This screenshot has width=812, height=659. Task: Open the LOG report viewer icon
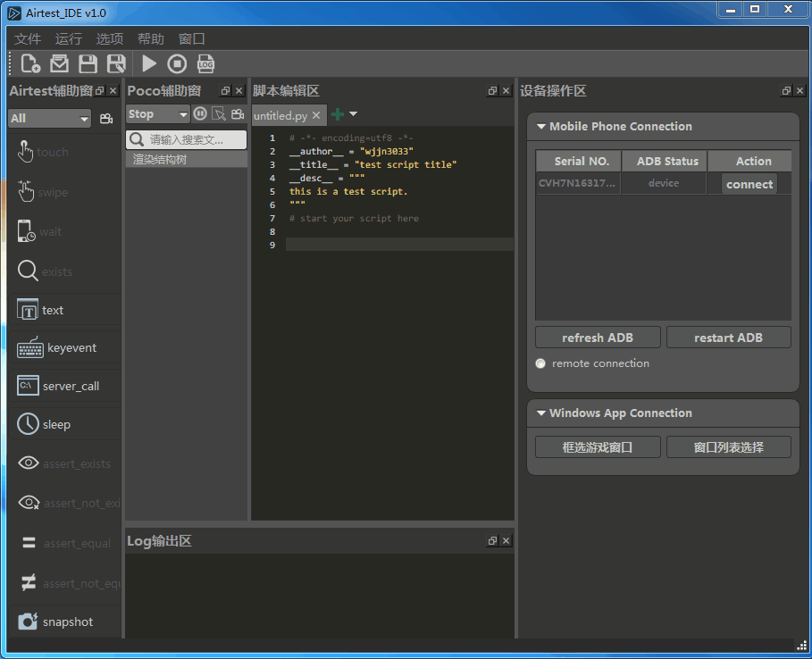tap(205, 63)
